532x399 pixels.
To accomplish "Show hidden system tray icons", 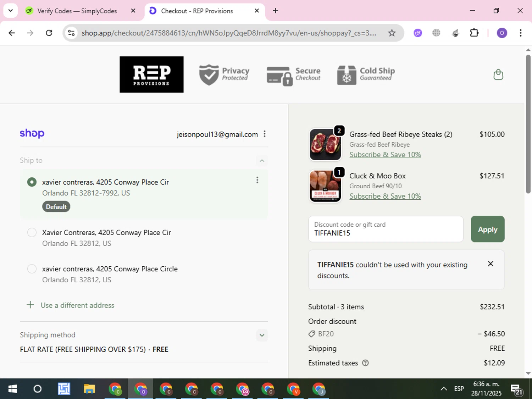I will (443, 389).
